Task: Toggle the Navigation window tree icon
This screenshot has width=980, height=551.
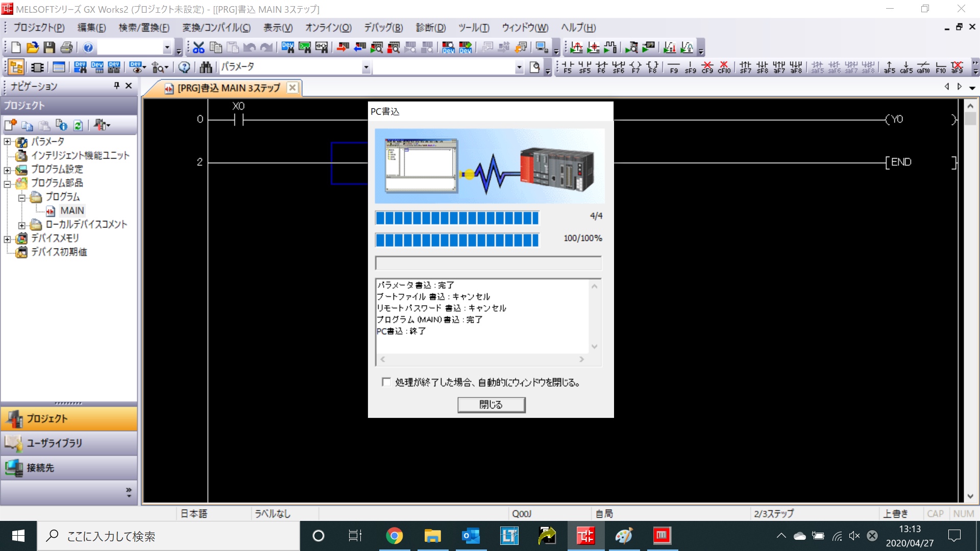Action: (x=16, y=67)
